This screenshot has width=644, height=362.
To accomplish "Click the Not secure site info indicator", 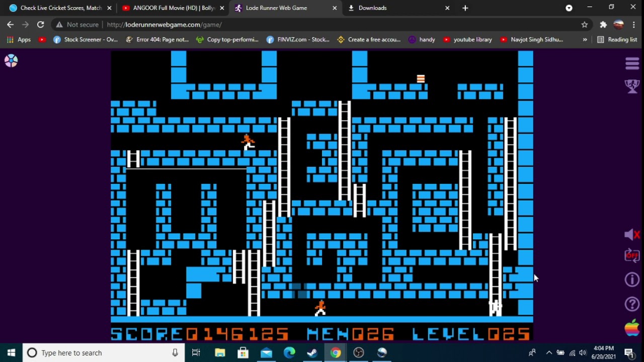I will pyautogui.click(x=77, y=25).
